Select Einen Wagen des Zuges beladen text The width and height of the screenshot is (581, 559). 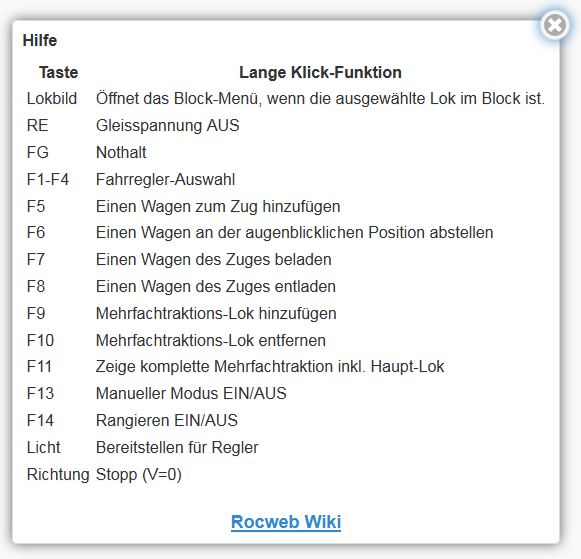click(213, 259)
